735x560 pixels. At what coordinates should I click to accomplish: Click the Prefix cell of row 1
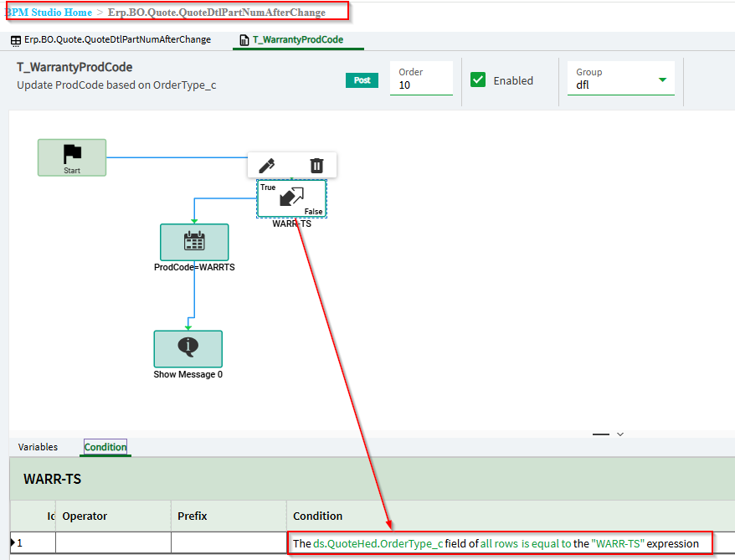229,543
